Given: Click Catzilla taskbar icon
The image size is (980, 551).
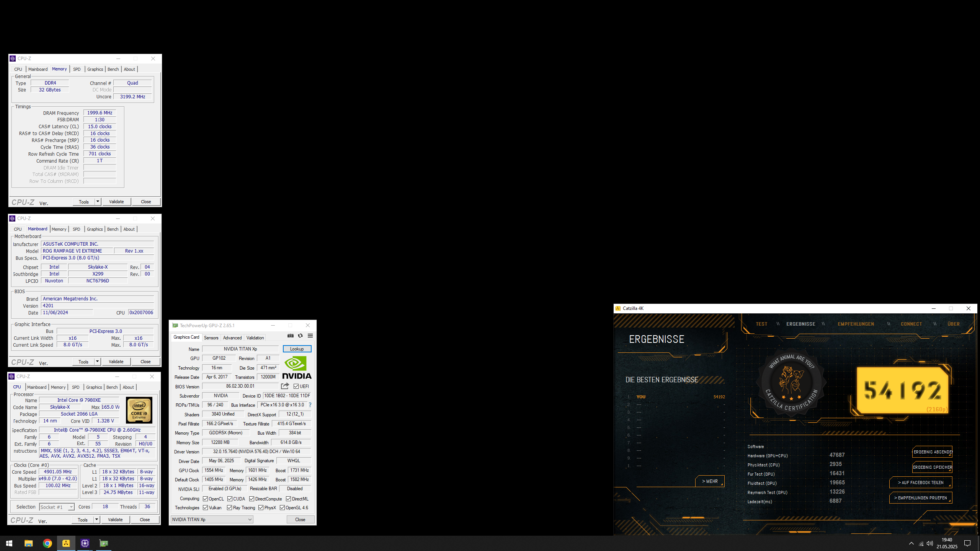Looking at the screenshot, I should [66, 543].
